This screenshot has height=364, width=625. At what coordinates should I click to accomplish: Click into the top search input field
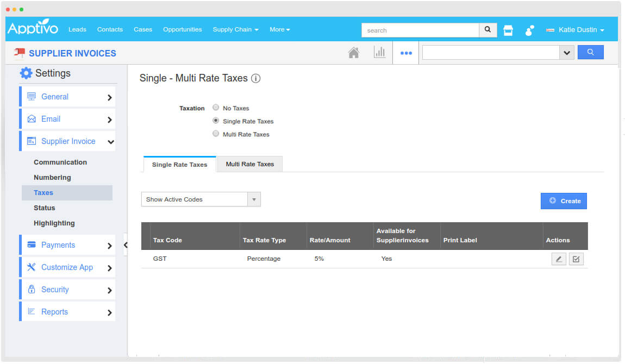click(420, 30)
